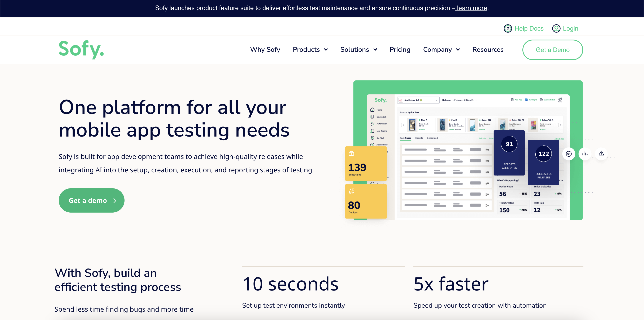This screenshot has width=644, height=320.
Task: Click the green Get a demo hero button
Action: (91, 200)
